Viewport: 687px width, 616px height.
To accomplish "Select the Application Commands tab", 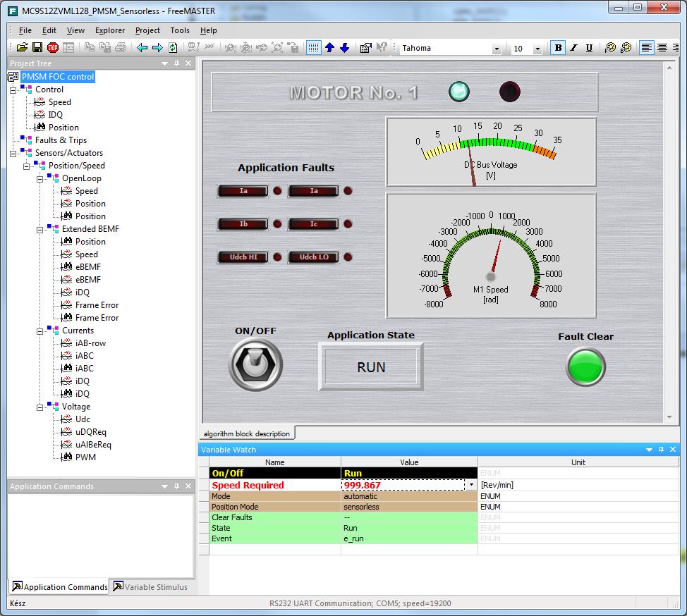I will coord(60,586).
